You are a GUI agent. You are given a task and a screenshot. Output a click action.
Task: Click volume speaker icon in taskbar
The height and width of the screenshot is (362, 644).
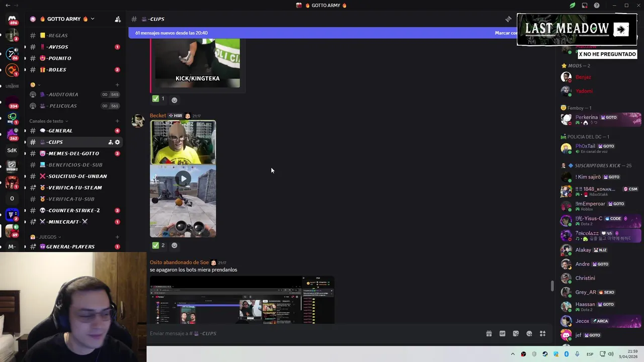coord(611,354)
